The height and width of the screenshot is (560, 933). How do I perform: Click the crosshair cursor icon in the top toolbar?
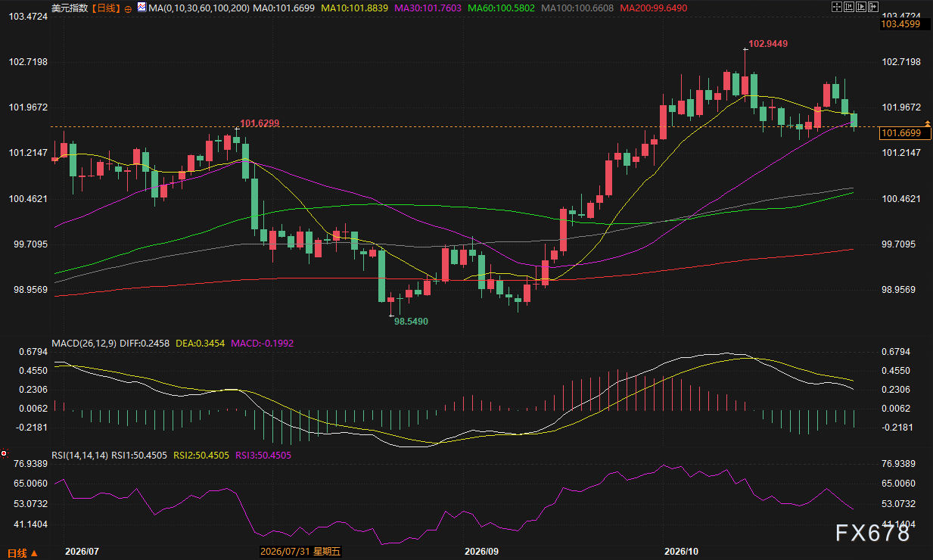click(837, 7)
